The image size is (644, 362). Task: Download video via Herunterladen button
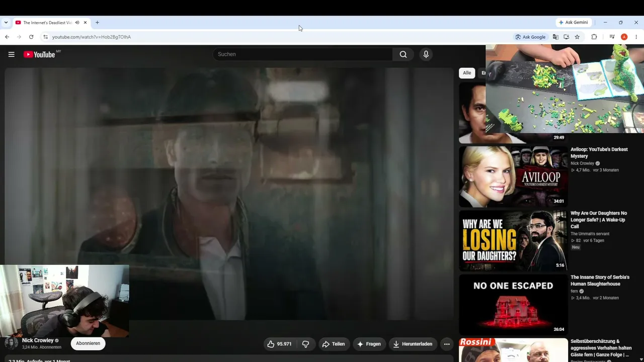click(413, 344)
